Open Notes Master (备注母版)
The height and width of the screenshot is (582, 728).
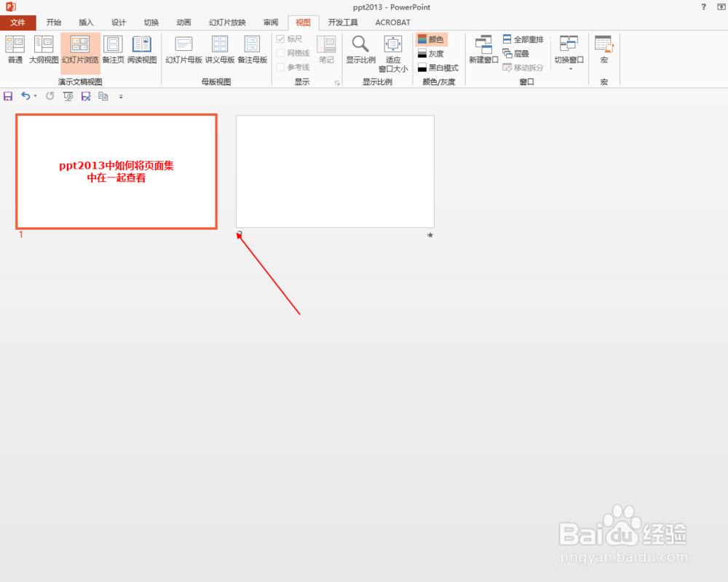[x=253, y=50]
